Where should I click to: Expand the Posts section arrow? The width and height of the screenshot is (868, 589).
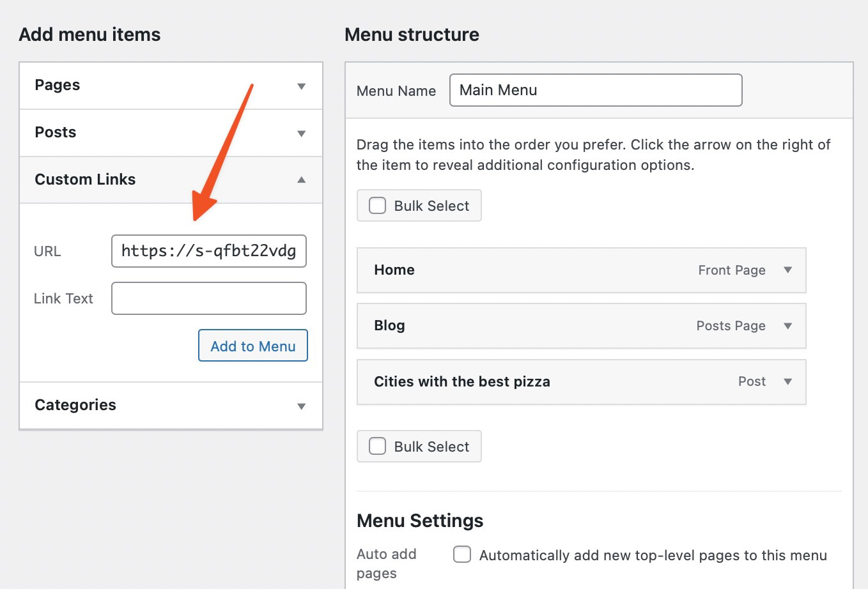(x=301, y=134)
